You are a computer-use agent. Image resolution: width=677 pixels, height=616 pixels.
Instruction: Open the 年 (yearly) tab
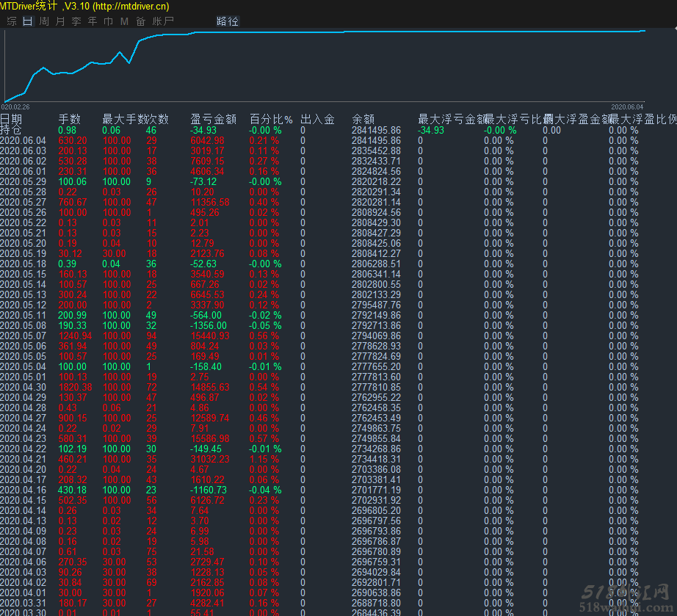[93, 21]
